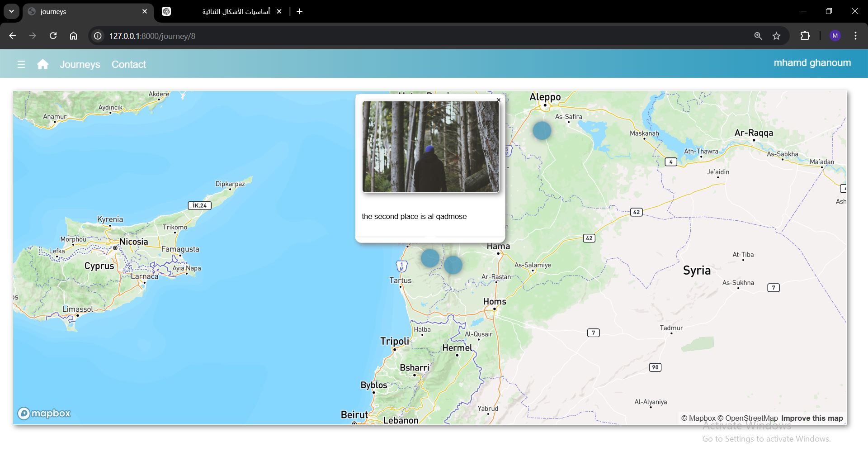Bookmark this page with star icon

[776, 36]
